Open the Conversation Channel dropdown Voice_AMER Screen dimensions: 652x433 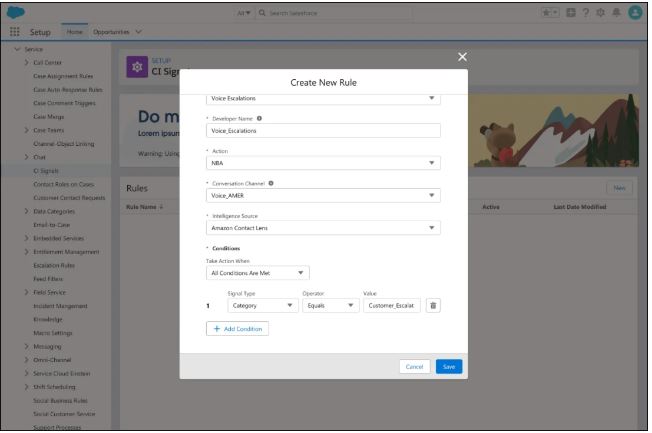(x=322, y=195)
